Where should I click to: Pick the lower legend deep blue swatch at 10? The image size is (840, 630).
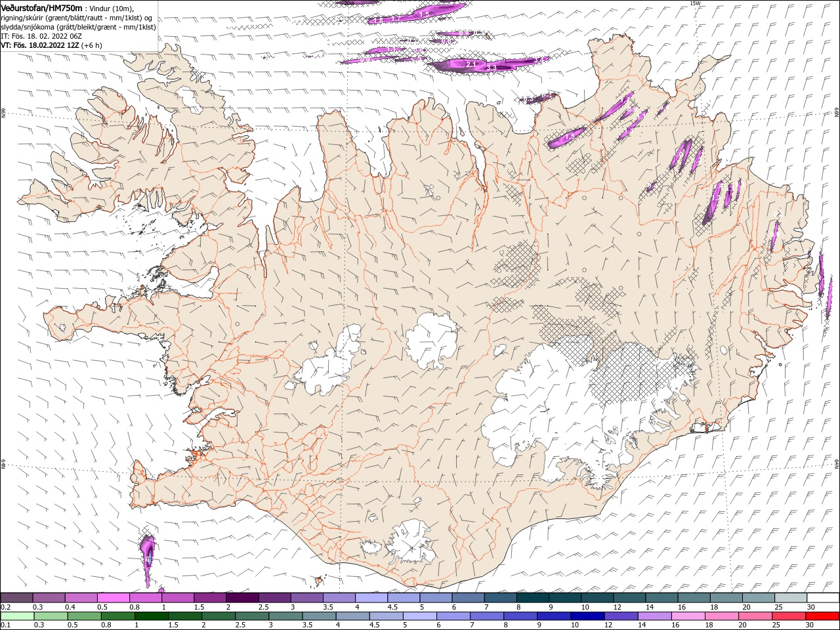pyautogui.click(x=586, y=616)
